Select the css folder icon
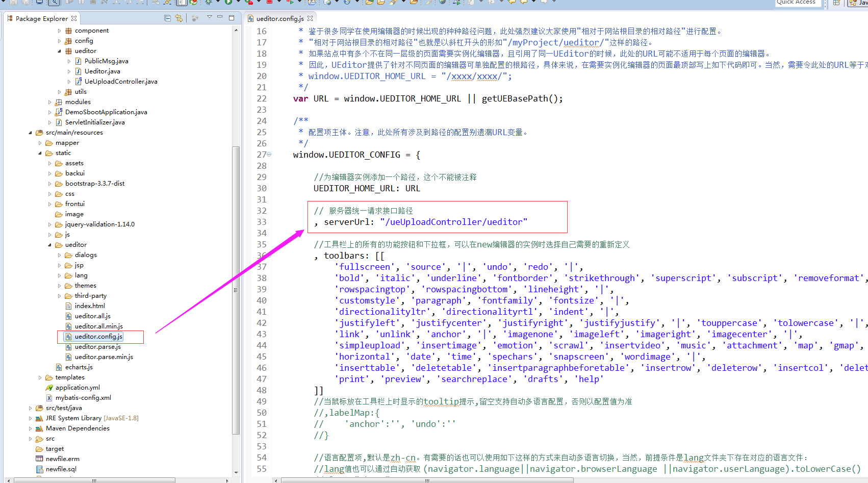 coord(59,194)
